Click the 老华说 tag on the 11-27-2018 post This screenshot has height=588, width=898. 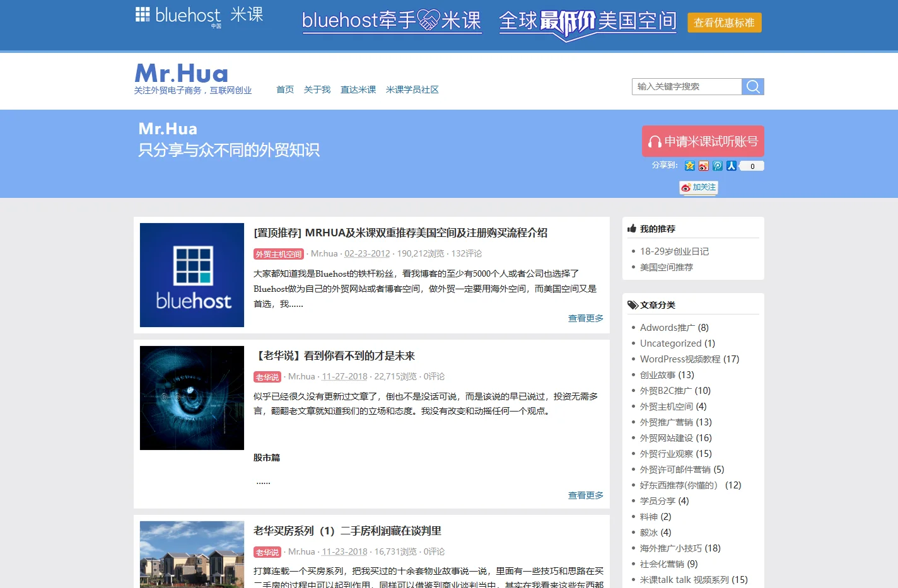pos(267,377)
